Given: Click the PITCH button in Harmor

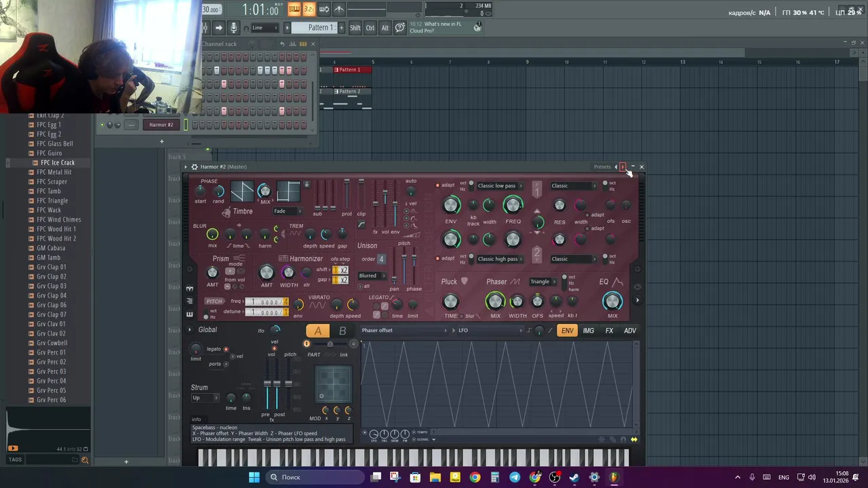Looking at the screenshot, I should click(214, 302).
